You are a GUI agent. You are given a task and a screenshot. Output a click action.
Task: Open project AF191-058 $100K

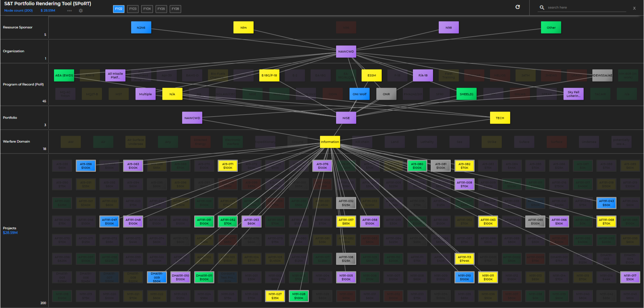pyautogui.click(x=370, y=222)
